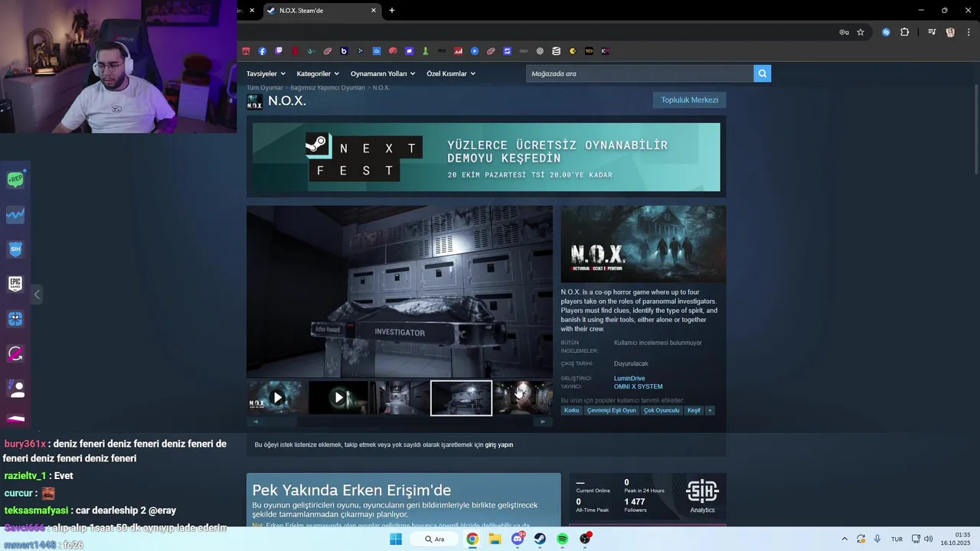
Task: Show hidden system tray icons
Action: pyautogui.click(x=844, y=540)
